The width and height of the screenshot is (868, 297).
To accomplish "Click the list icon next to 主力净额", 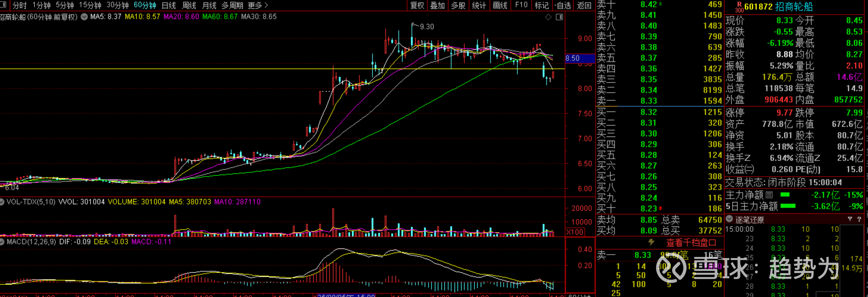I will pyautogui.click(x=769, y=195).
